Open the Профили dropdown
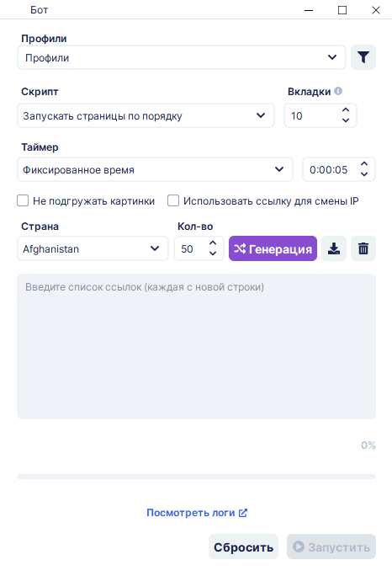Viewport: 392px width, 576px height. pos(182,57)
